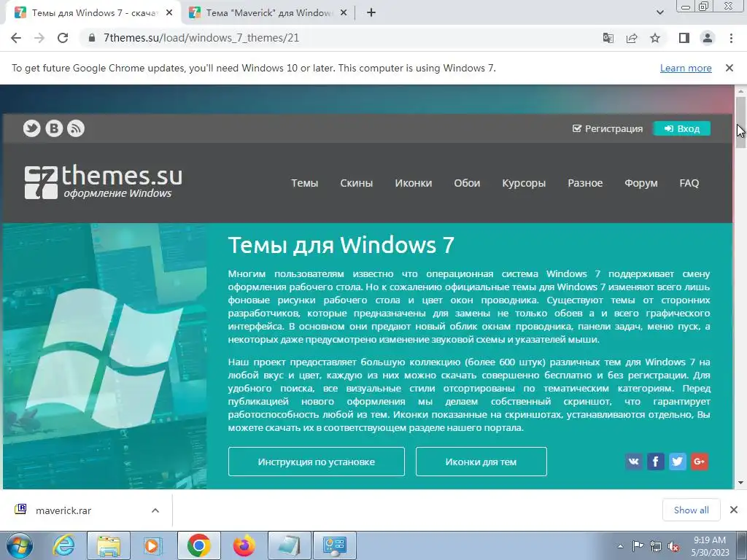Click the Share this page icon

pos(632,38)
